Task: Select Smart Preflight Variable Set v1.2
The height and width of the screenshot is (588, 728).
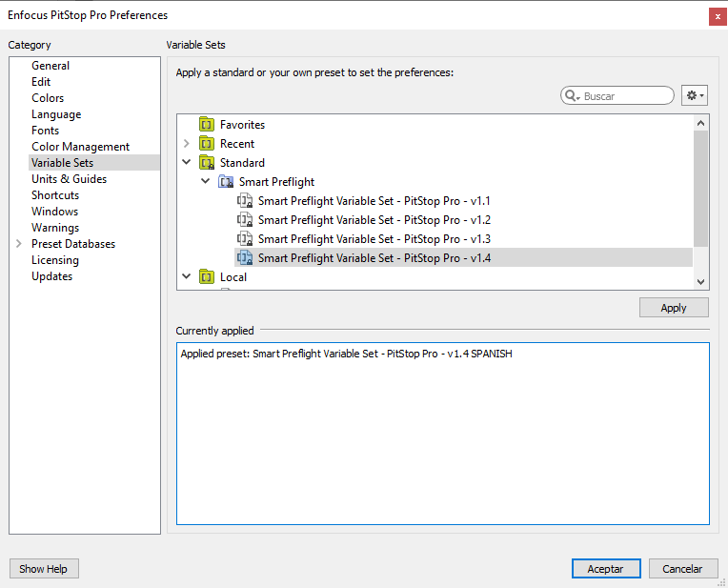Action: (x=374, y=220)
